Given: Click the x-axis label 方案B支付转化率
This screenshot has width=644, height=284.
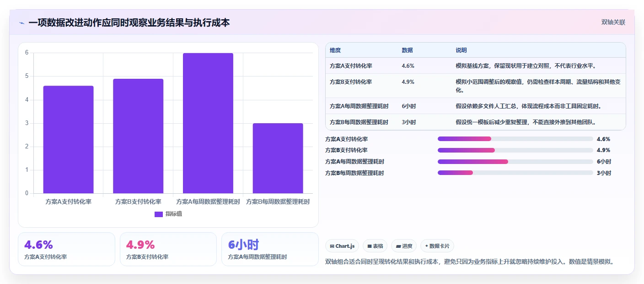Looking at the screenshot, I should click(x=138, y=202).
